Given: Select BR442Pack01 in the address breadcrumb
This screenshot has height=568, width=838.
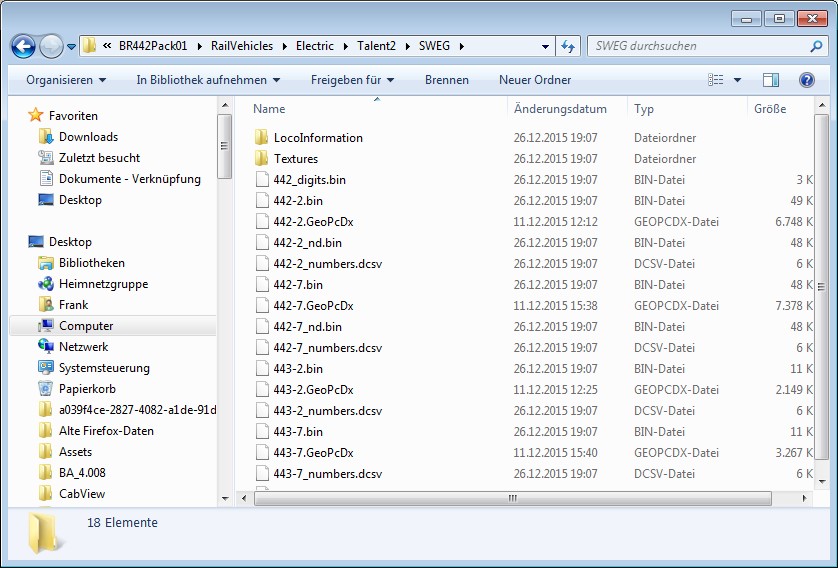Looking at the screenshot, I should [x=153, y=46].
